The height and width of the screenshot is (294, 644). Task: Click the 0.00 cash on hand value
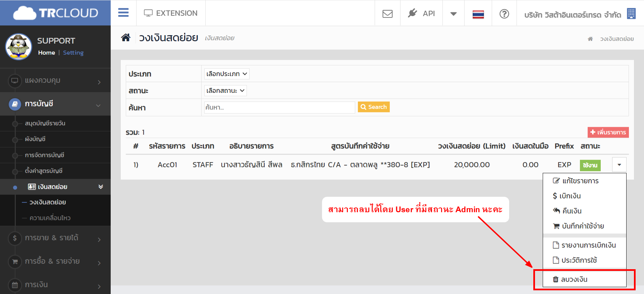[x=530, y=165]
